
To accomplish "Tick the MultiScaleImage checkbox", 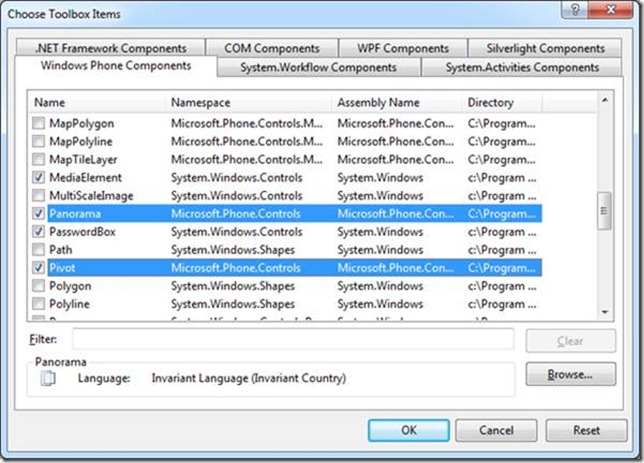I will click(x=39, y=196).
